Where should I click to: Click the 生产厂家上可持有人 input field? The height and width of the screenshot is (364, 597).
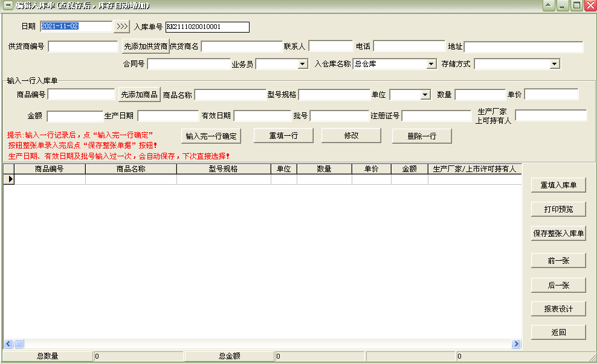[x=551, y=115]
